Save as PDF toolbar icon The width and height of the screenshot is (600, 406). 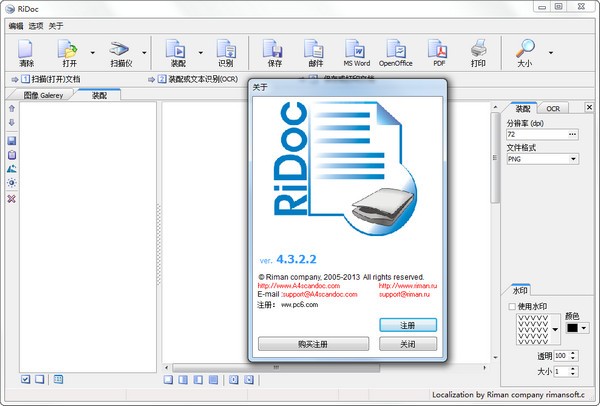pos(437,50)
